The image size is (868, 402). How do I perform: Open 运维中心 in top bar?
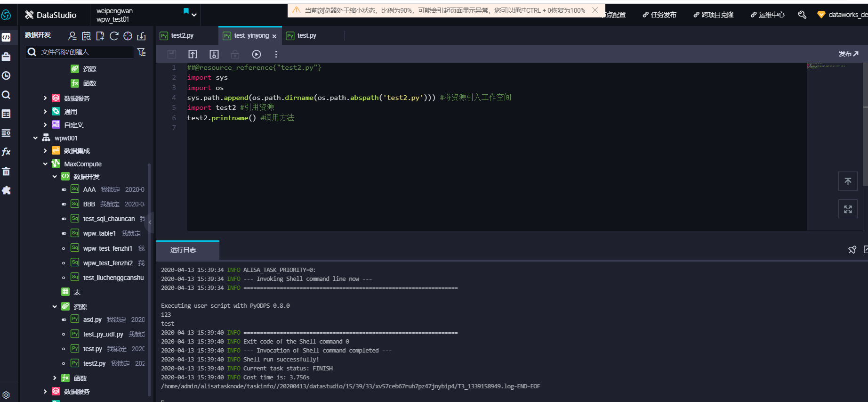pyautogui.click(x=767, y=15)
